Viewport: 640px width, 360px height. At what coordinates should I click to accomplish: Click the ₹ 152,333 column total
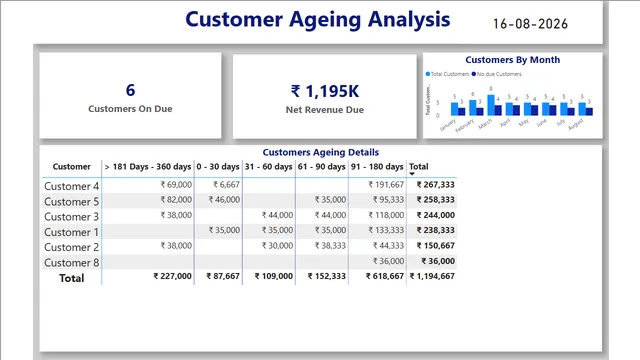coord(327,276)
